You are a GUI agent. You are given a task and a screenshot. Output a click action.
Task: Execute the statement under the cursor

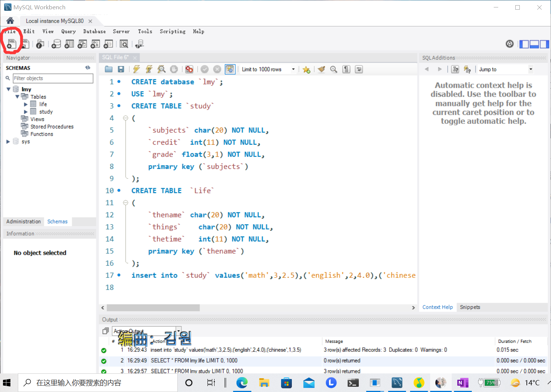click(149, 69)
